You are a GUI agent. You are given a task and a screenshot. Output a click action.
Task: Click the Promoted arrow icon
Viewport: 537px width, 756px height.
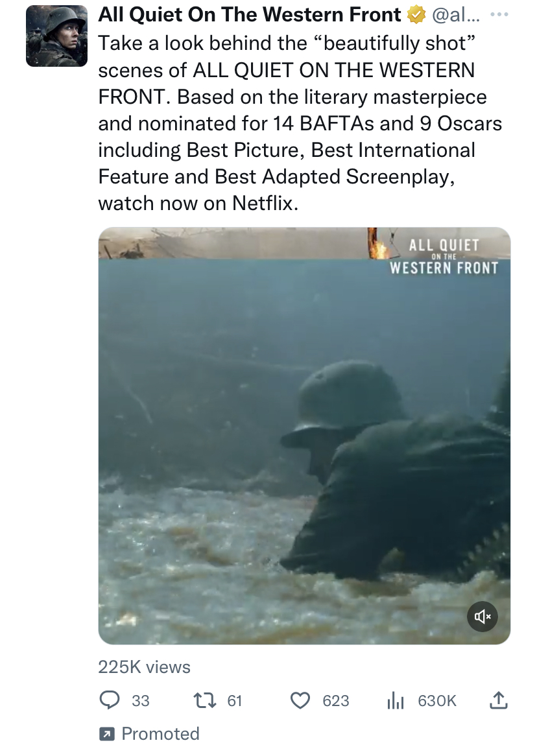click(x=105, y=734)
